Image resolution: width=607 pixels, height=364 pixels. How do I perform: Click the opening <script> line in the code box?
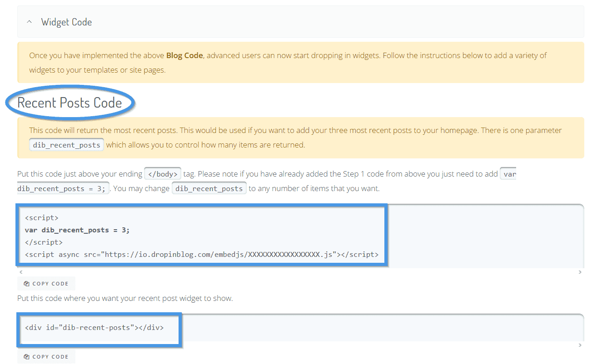click(x=42, y=218)
